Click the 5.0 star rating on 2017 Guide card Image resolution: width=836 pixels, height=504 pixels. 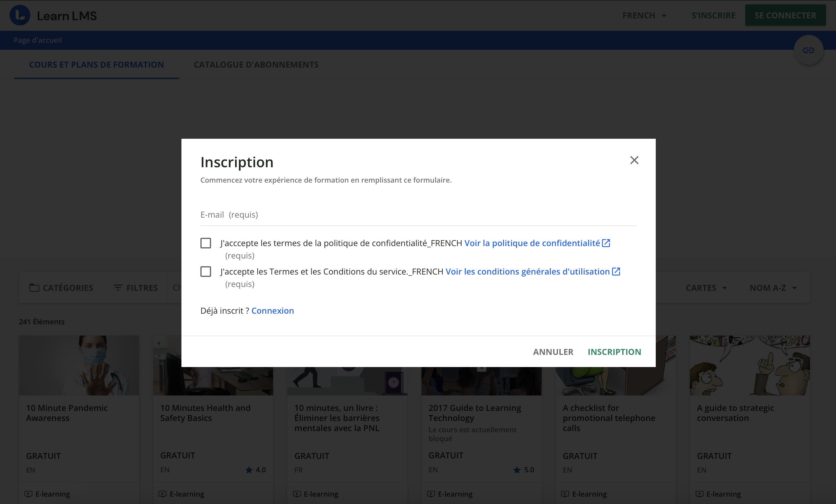point(524,470)
